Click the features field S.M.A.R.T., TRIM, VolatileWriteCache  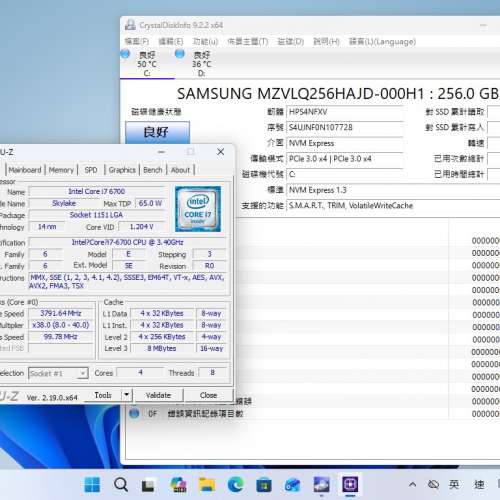393,206
